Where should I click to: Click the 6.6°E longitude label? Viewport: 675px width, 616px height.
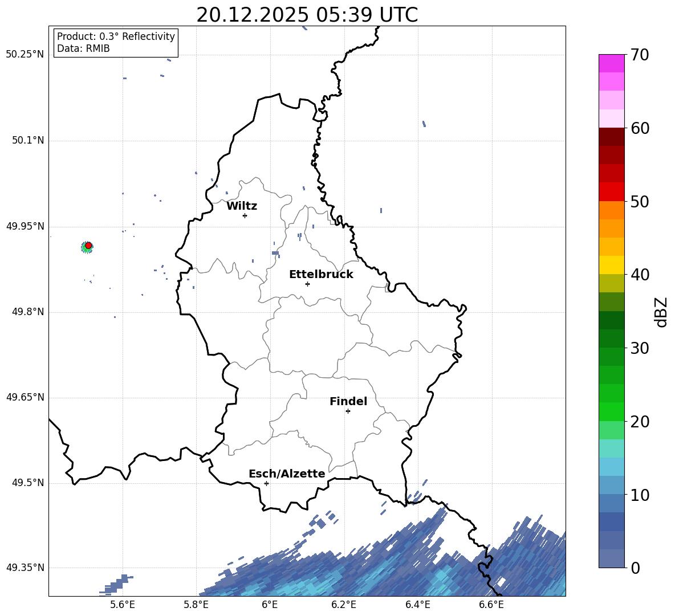[491, 605]
